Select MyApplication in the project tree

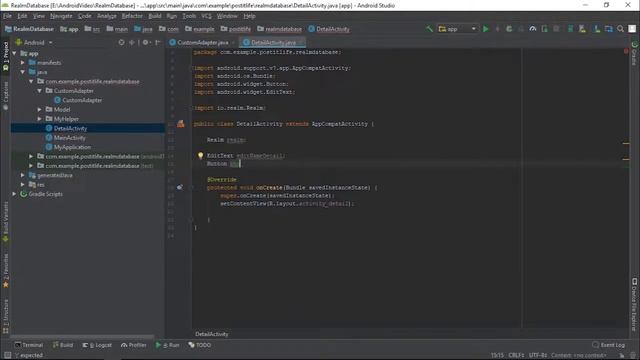click(72, 147)
